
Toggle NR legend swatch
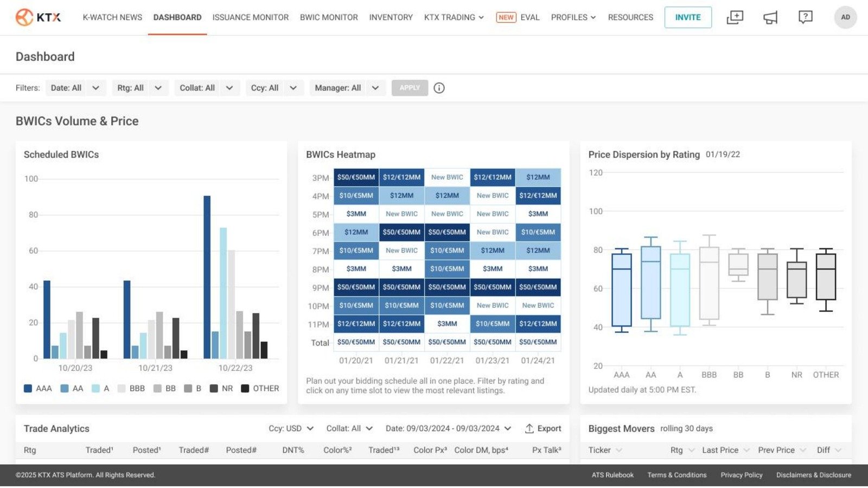point(214,388)
